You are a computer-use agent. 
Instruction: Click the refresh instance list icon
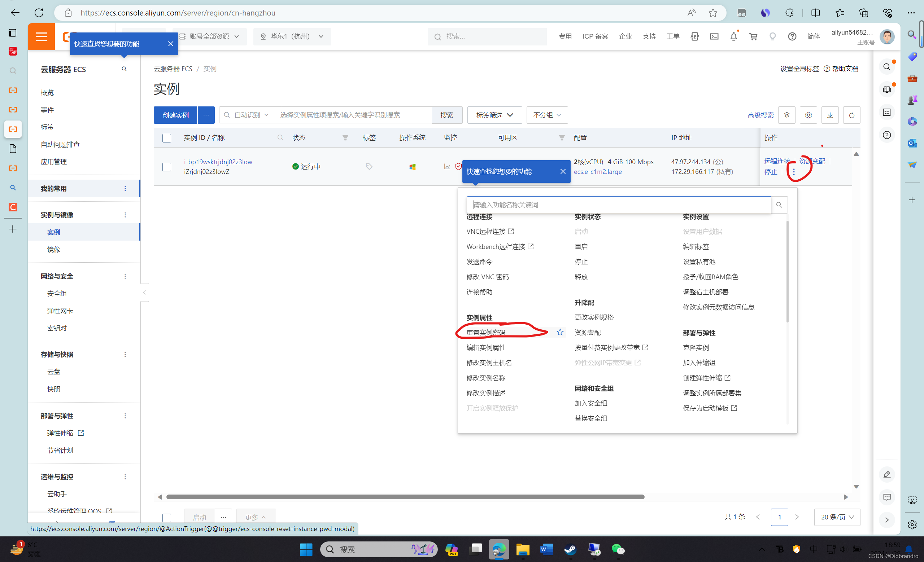click(x=851, y=115)
